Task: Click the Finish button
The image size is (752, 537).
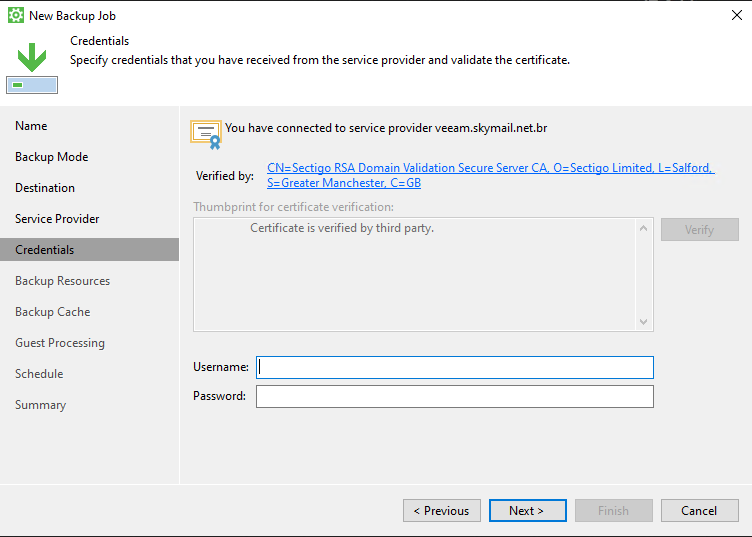Action: pyautogui.click(x=614, y=511)
